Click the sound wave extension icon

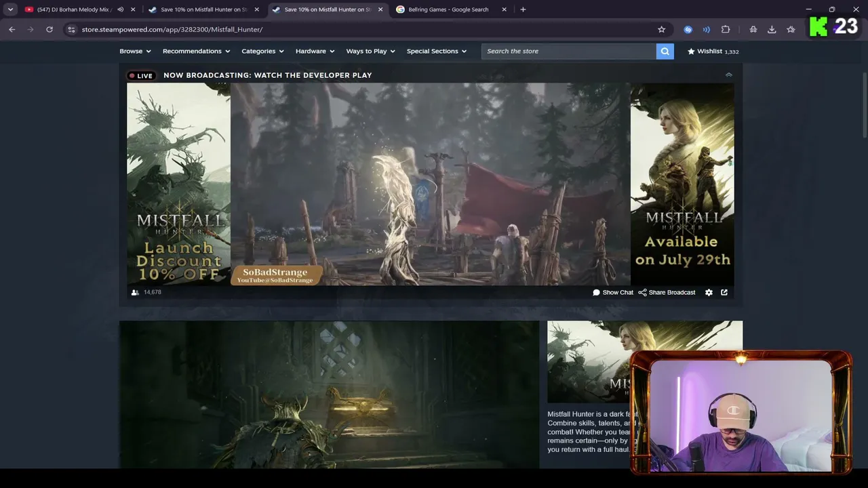[x=707, y=29]
